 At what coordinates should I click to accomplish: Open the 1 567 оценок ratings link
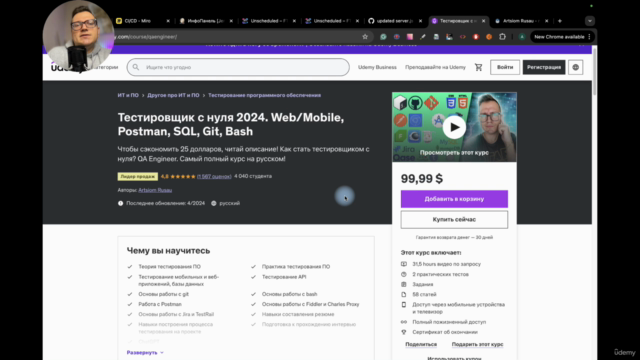pyautogui.click(x=214, y=176)
